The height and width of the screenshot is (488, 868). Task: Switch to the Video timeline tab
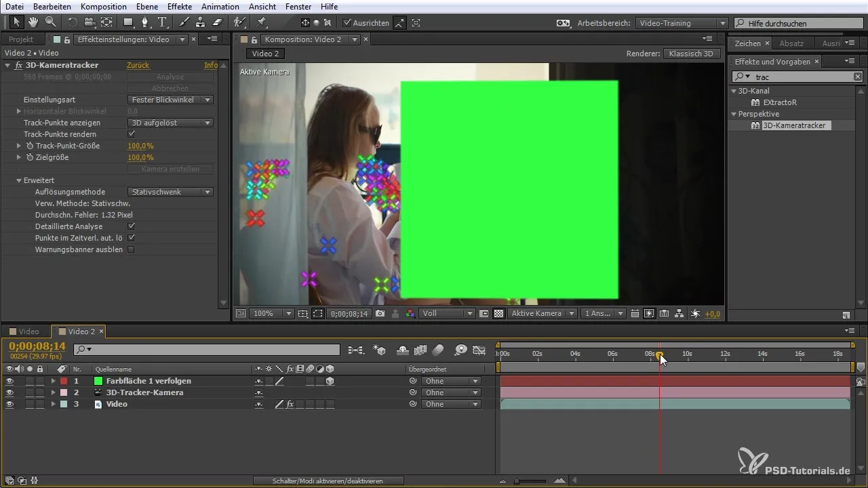point(28,331)
